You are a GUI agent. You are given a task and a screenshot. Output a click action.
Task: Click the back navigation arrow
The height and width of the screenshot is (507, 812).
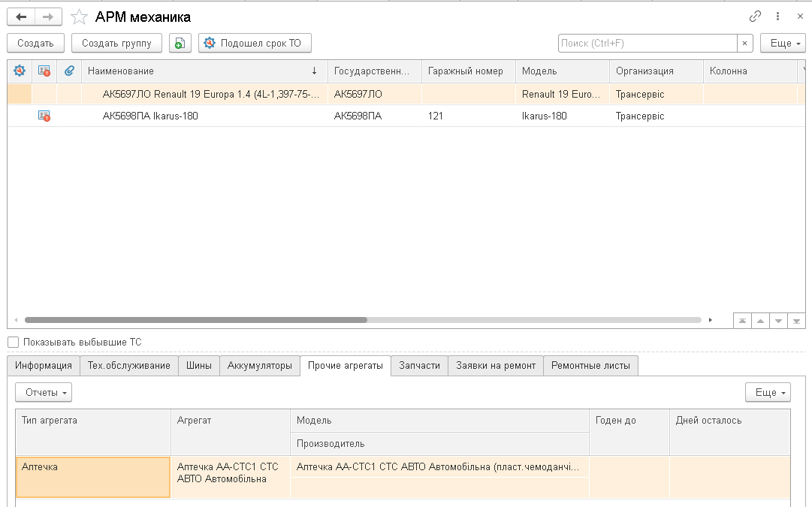point(21,17)
